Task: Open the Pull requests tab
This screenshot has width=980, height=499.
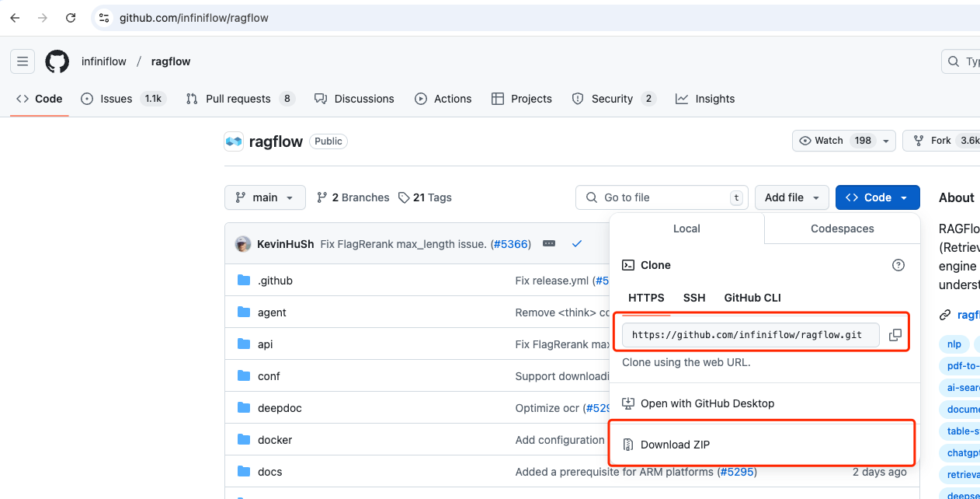Action: tap(238, 99)
